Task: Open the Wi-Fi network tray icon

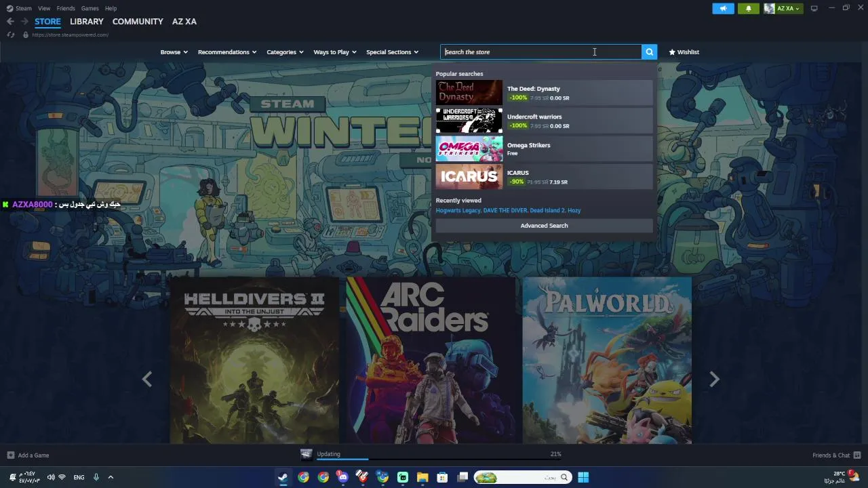Action: click(x=62, y=477)
